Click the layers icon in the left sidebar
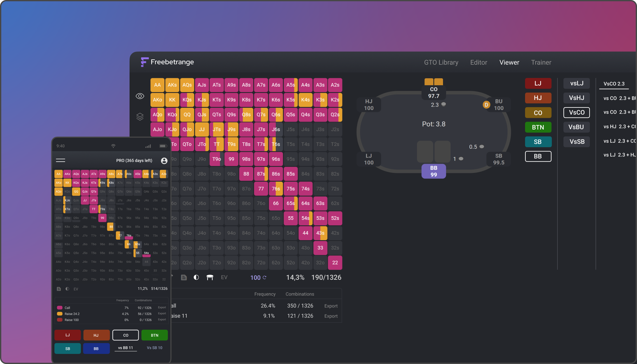The height and width of the screenshot is (364, 637). (140, 117)
